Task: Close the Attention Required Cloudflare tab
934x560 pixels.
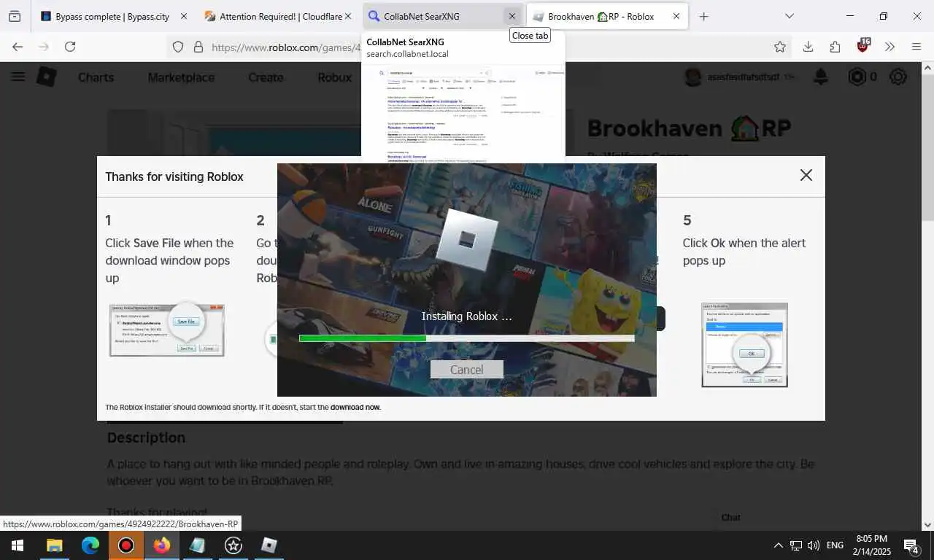Action: point(348,16)
